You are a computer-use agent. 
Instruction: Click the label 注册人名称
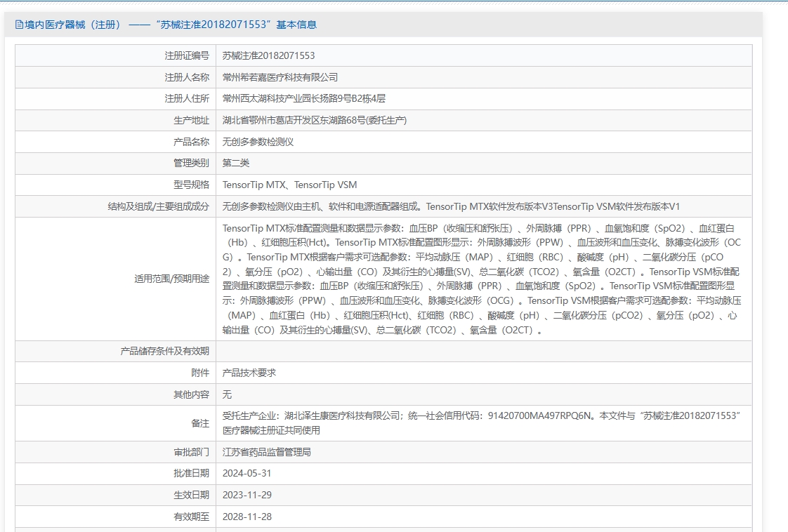[187, 77]
